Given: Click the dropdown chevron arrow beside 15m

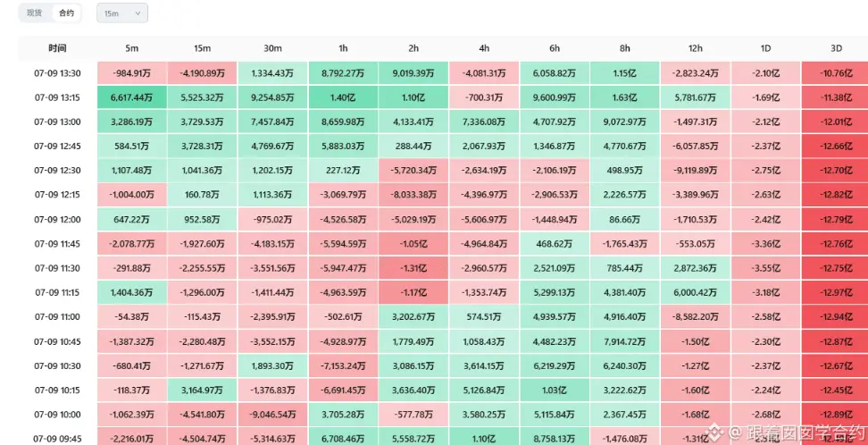Looking at the screenshot, I should pyautogui.click(x=138, y=13).
